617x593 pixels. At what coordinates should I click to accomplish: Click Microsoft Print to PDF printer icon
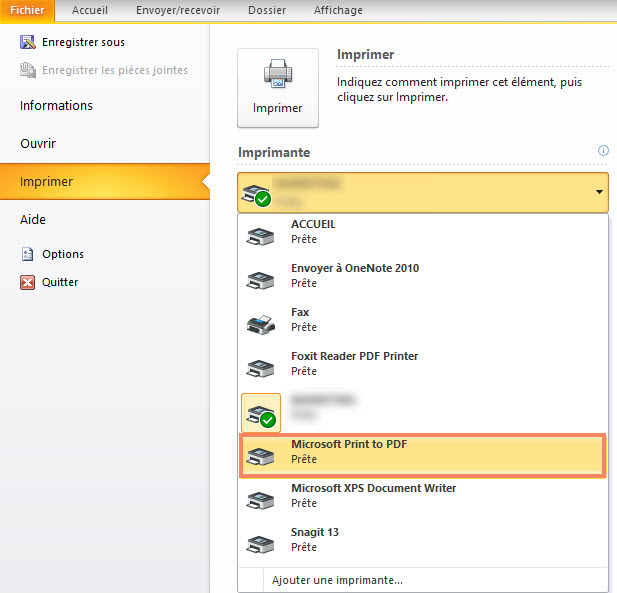pyautogui.click(x=260, y=456)
